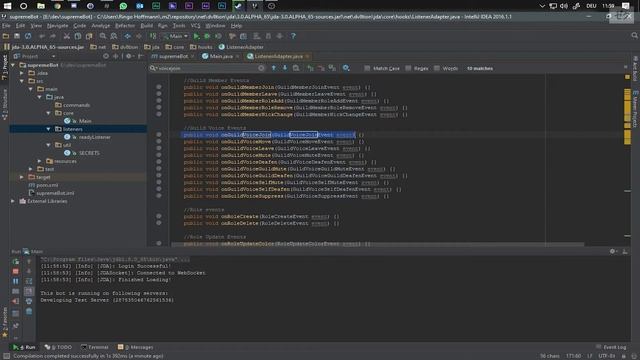Enable Words checkbox
This screenshot has height=360, width=640.
tap(437, 68)
